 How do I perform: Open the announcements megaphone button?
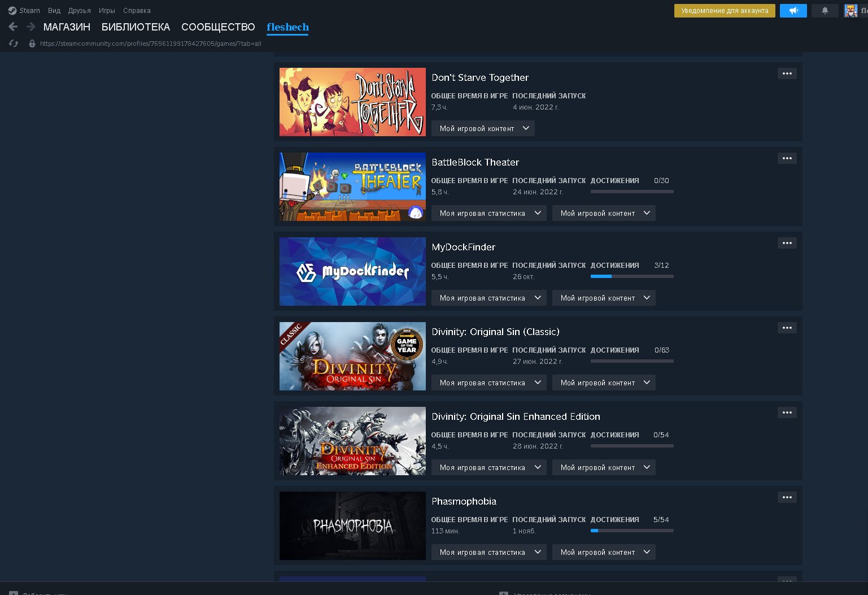tap(793, 11)
